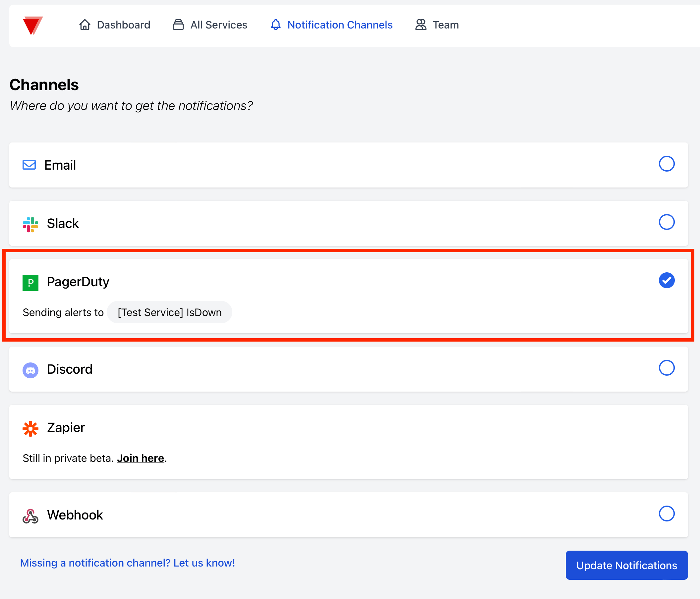This screenshot has height=599, width=700.
Task: Click the '[Test Service] IsDown' pill
Action: (x=170, y=312)
